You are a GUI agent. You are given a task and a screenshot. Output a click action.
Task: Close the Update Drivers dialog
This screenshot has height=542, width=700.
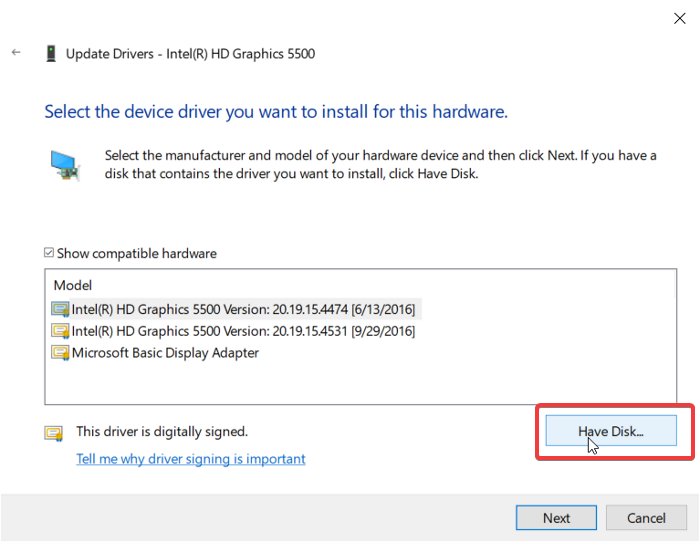[x=681, y=17]
